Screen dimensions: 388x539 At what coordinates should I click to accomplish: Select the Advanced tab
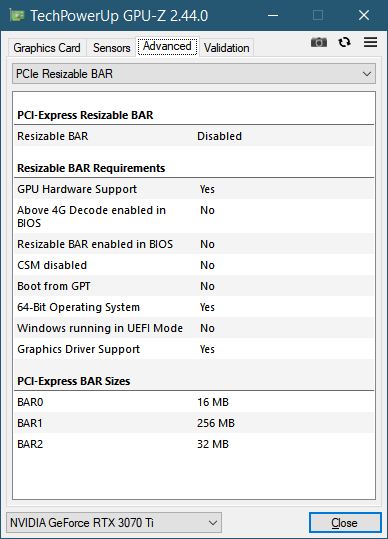coord(167,46)
